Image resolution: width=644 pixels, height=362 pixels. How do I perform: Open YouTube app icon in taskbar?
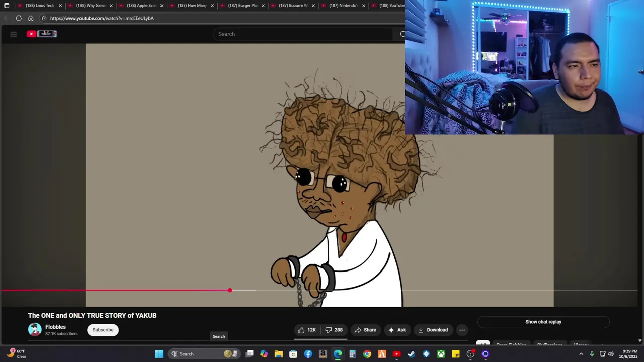coord(396,354)
